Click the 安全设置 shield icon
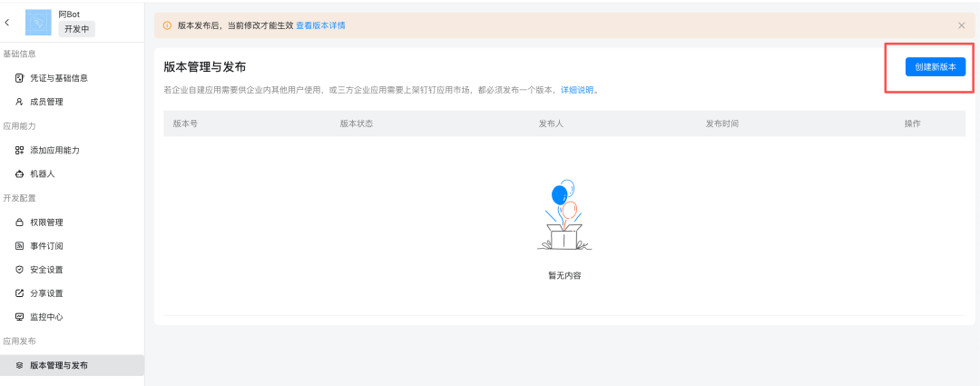 [x=19, y=270]
